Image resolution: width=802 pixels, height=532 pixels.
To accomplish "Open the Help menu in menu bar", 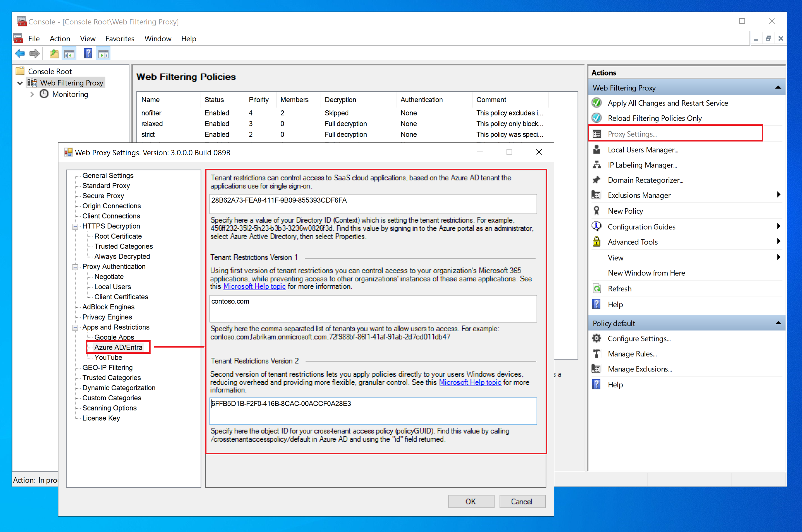I will pos(188,39).
